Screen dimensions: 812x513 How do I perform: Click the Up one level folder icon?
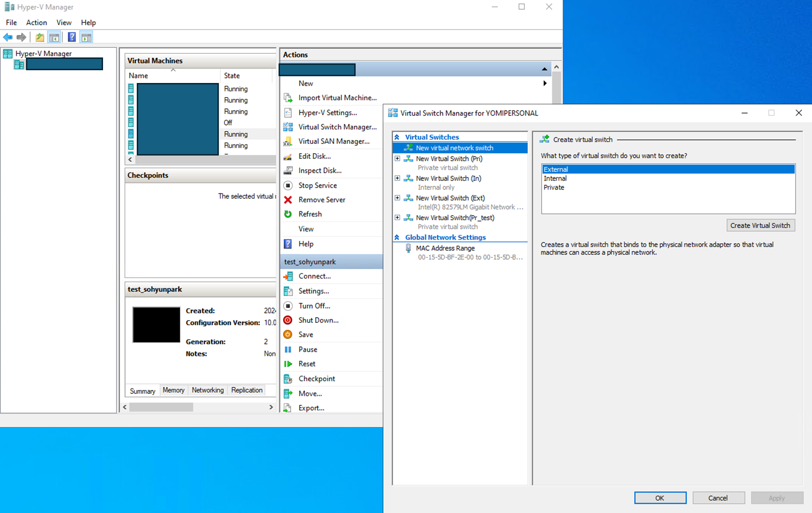(40, 37)
